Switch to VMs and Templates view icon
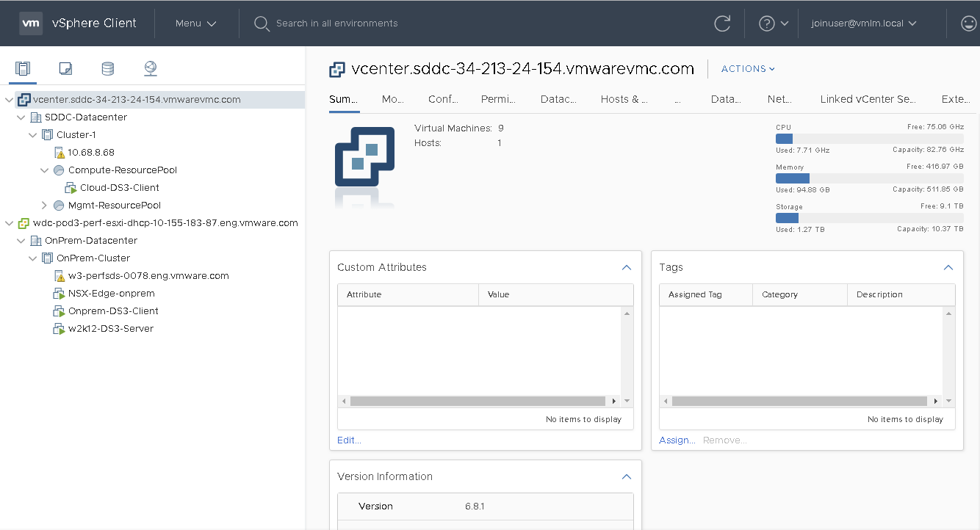The height and width of the screenshot is (530, 980). point(65,69)
